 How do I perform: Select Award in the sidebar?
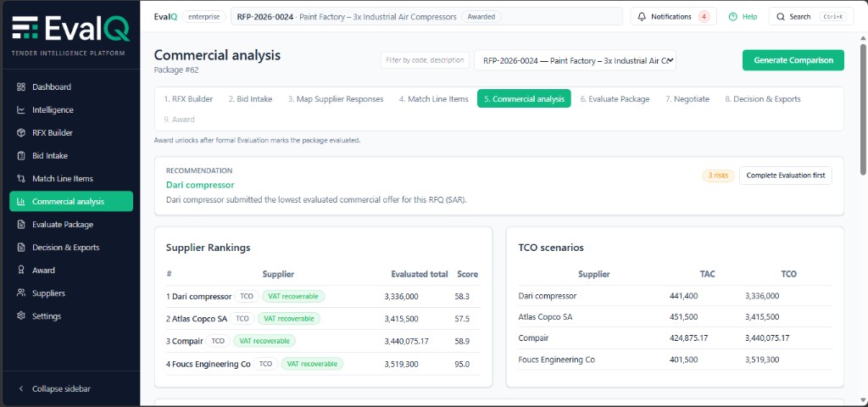pos(71,270)
